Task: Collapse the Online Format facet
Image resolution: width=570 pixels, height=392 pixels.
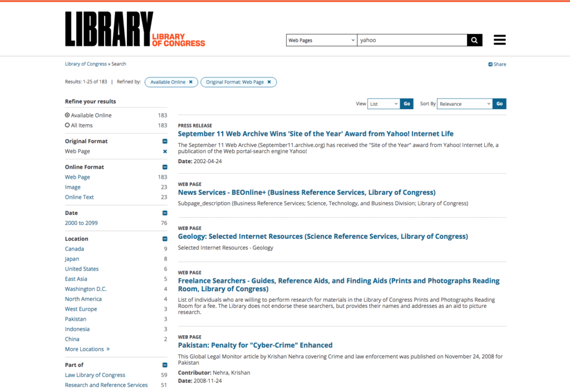Action: click(x=165, y=167)
